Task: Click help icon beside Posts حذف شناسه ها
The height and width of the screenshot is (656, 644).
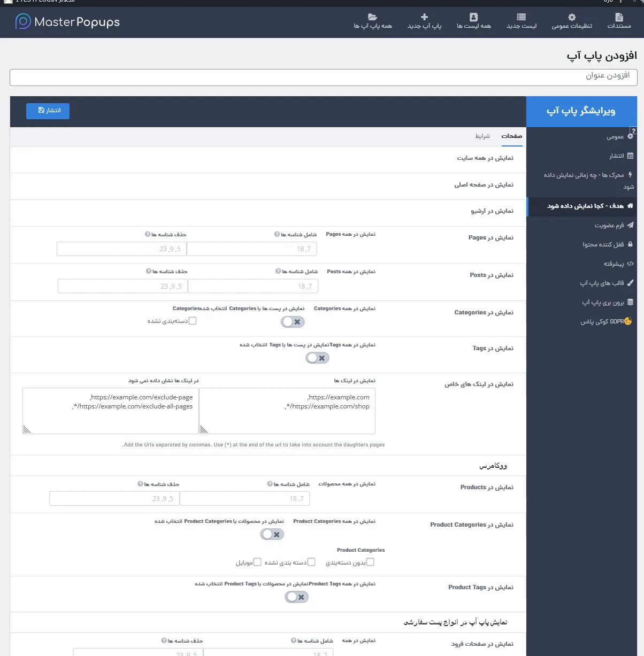Action: point(149,271)
